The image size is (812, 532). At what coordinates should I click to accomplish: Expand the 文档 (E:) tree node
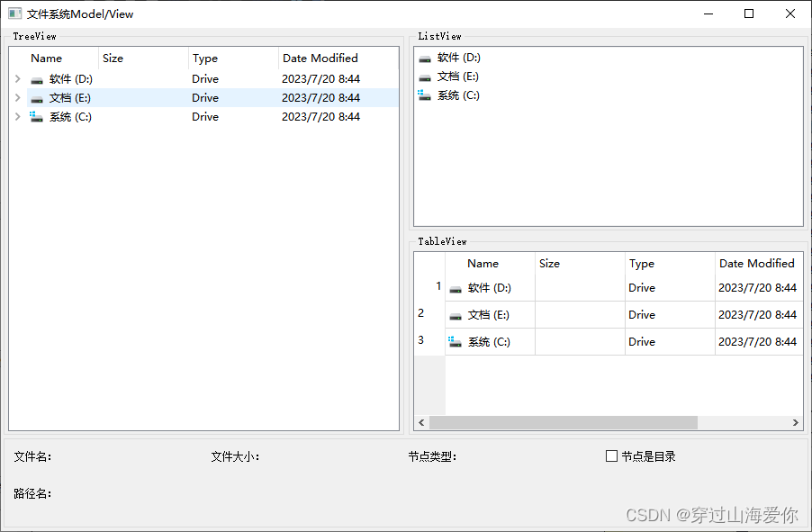[17, 98]
